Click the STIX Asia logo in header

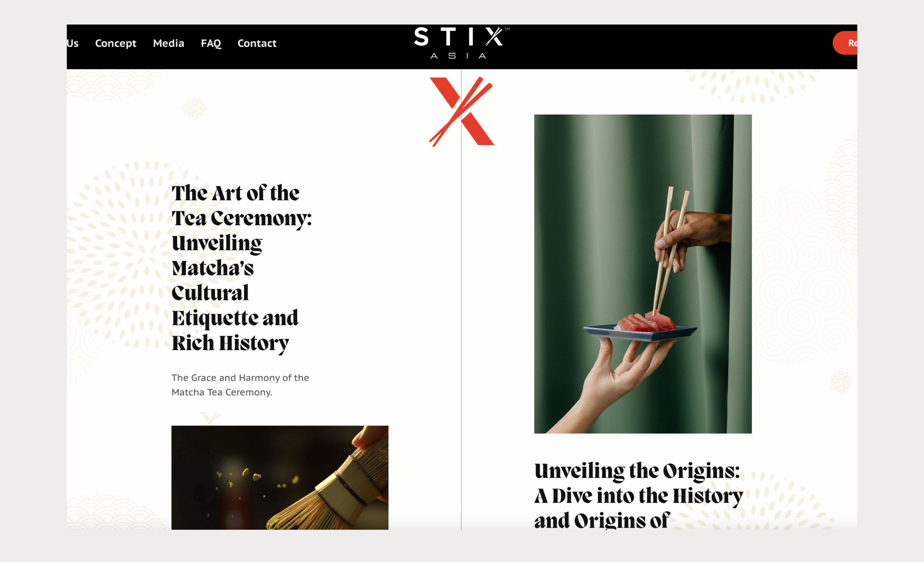[461, 43]
